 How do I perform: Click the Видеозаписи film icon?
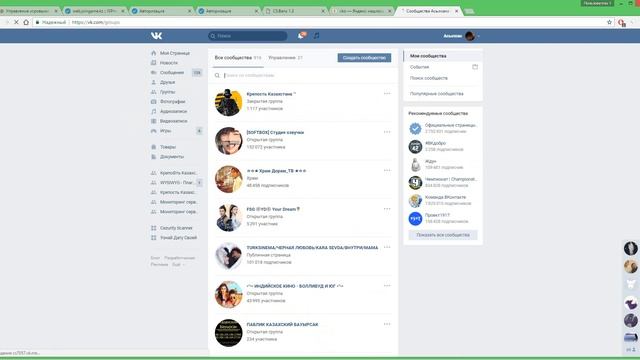(x=153, y=121)
